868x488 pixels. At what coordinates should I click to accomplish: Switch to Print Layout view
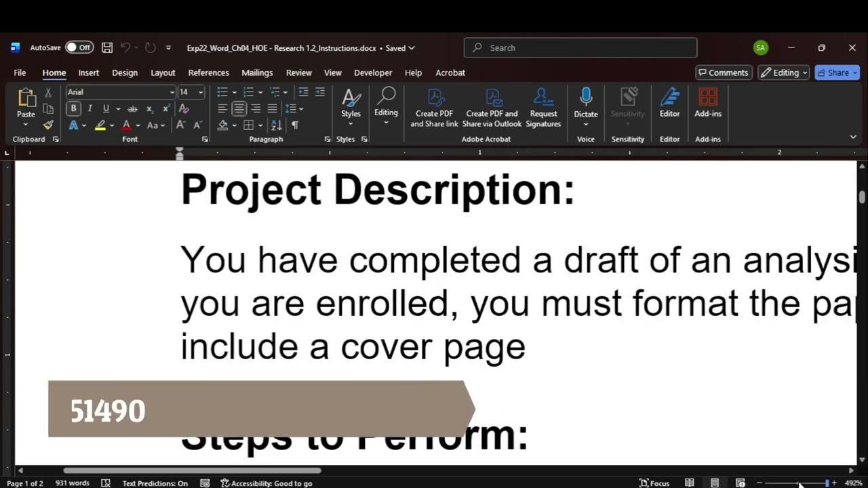pos(715,483)
